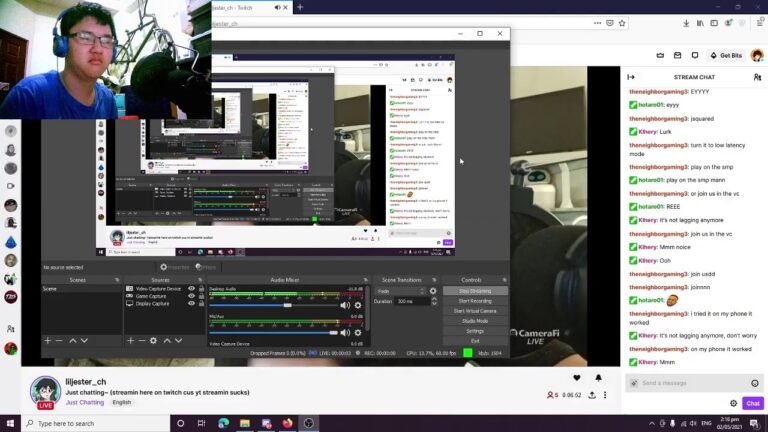Open the stream three-dot options menu
This screenshot has width=768, height=432.
click(605, 395)
